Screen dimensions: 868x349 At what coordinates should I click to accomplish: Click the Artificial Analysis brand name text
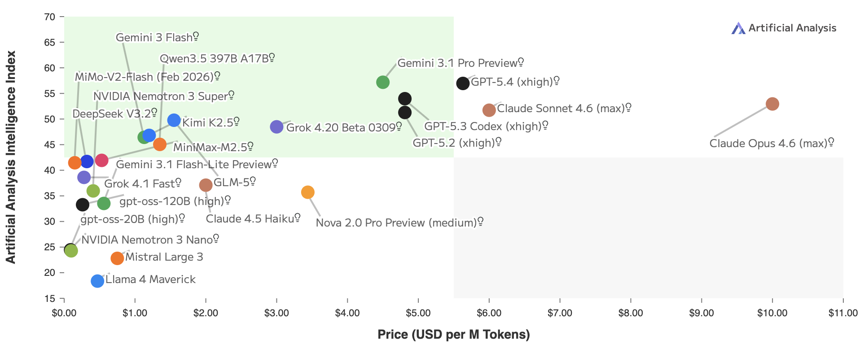tap(792, 28)
